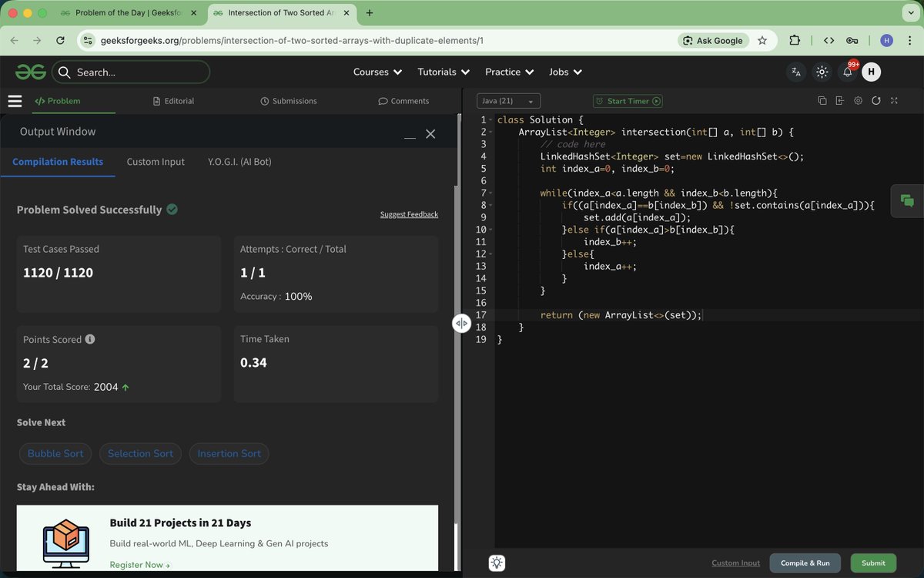This screenshot has width=924, height=578.
Task: Expand the Jobs menu
Action: 565,72
